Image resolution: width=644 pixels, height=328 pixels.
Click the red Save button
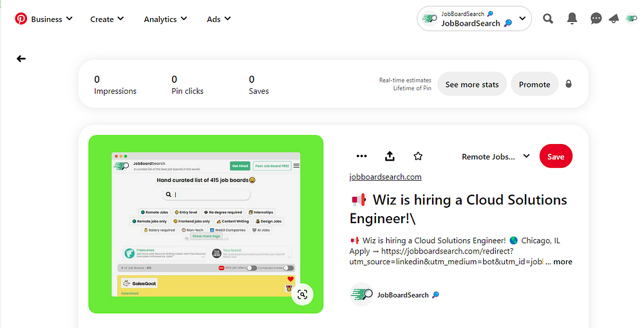click(x=556, y=156)
